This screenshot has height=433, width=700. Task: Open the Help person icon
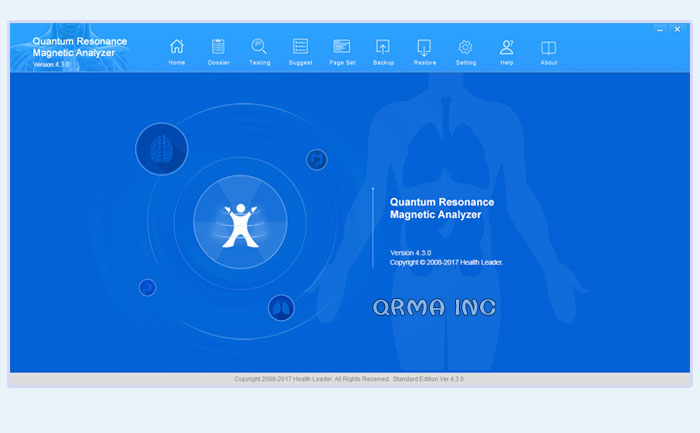coord(507,47)
